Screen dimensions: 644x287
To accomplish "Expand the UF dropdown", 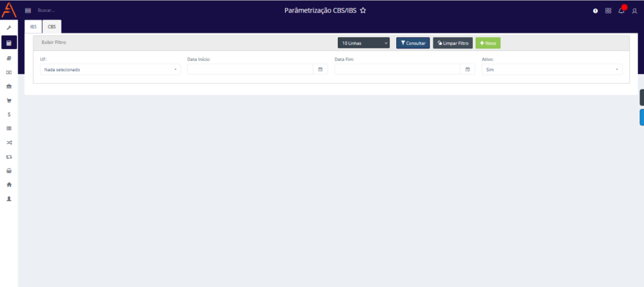I will click(x=110, y=70).
